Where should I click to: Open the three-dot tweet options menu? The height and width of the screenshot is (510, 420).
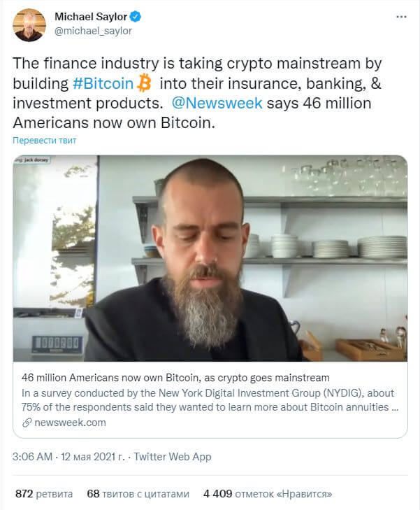(402, 17)
